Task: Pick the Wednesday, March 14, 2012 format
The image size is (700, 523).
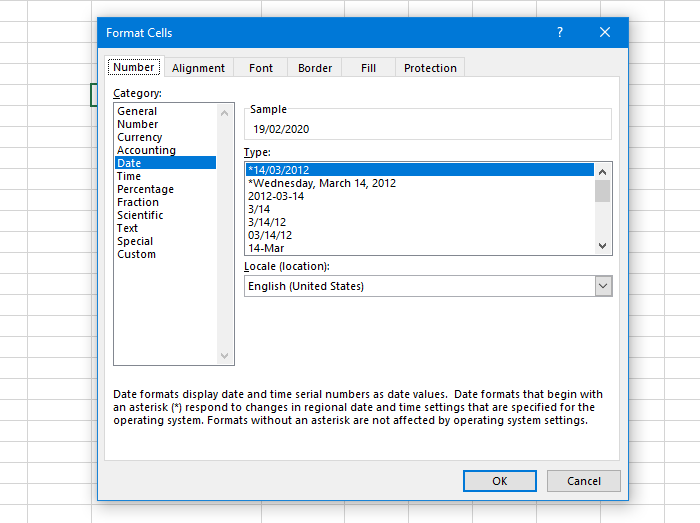Action: point(322,183)
